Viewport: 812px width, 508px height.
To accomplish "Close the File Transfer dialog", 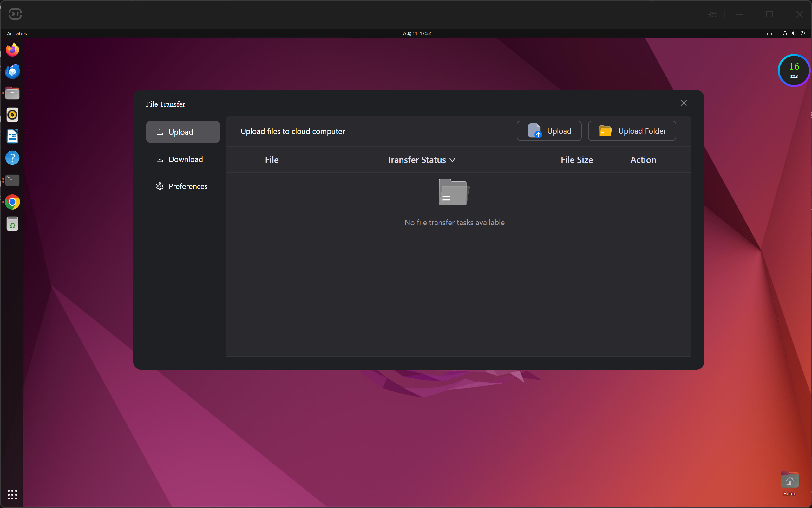I will point(684,103).
